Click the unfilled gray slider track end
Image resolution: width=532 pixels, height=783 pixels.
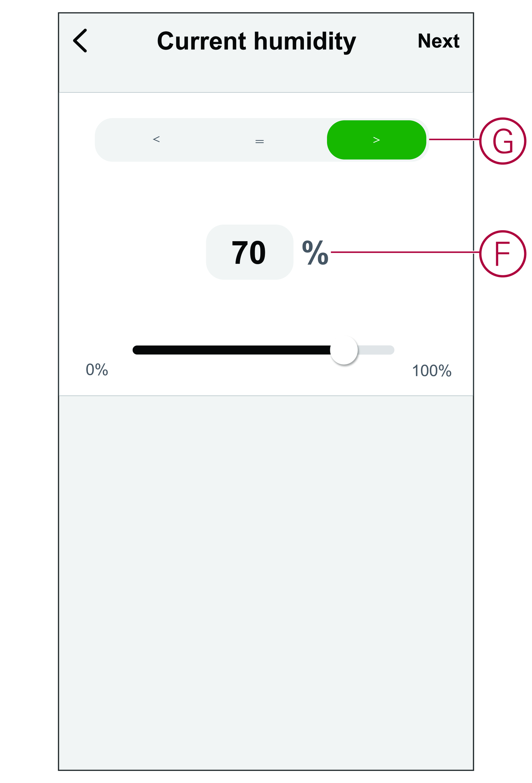(x=378, y=350)
